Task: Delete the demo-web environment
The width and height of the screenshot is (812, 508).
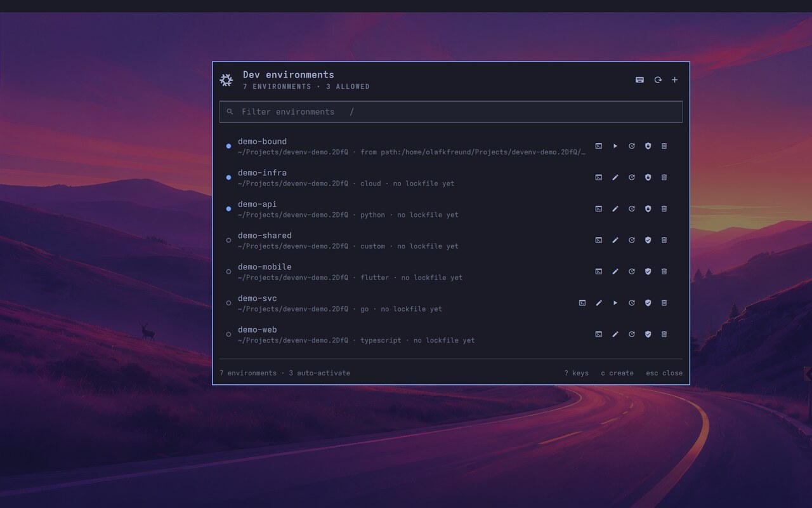Action: click(664, 335)
